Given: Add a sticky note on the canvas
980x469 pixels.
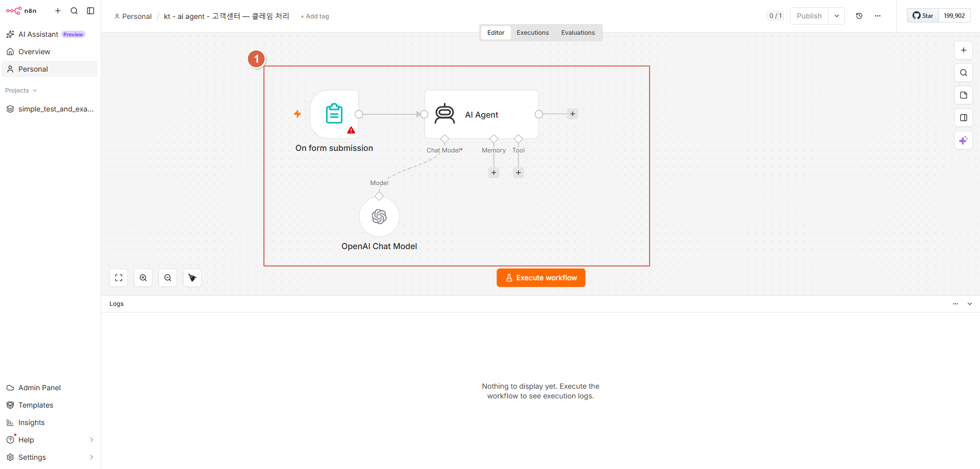Looking at the screenshot, I should (964, 95).
